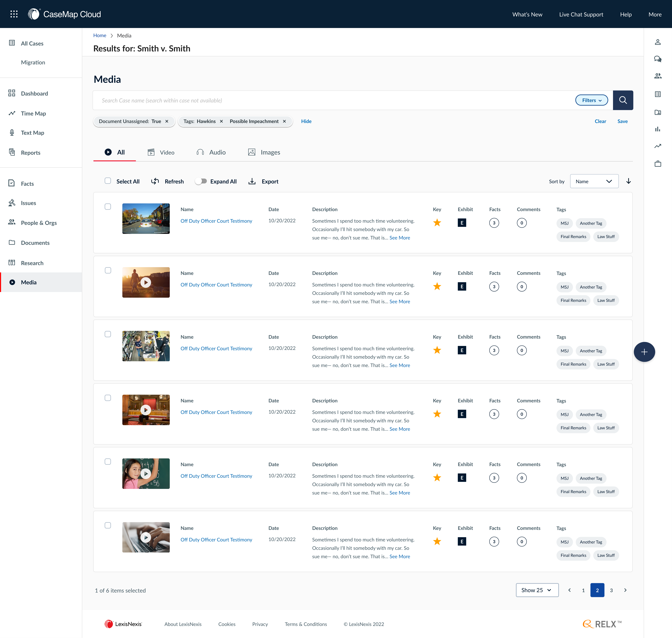
Task: Reverse sort order with the down arrow
Action: coord(629,181)
